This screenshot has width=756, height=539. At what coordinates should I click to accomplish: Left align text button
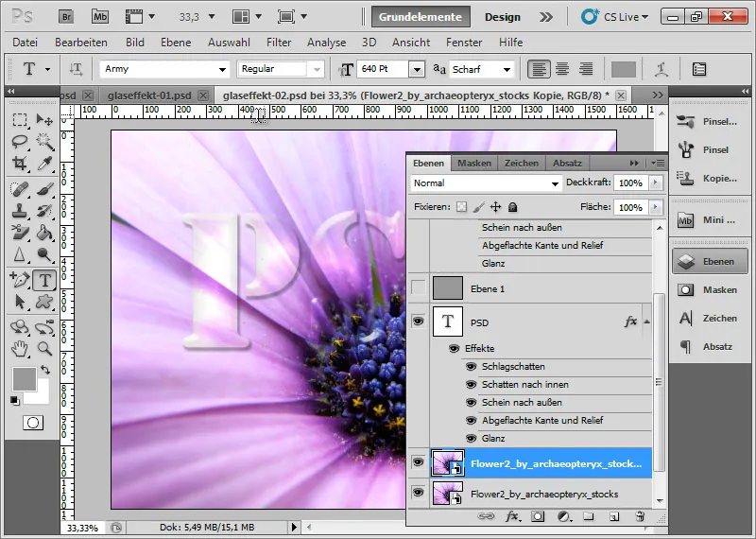click(x=538, y=69)
